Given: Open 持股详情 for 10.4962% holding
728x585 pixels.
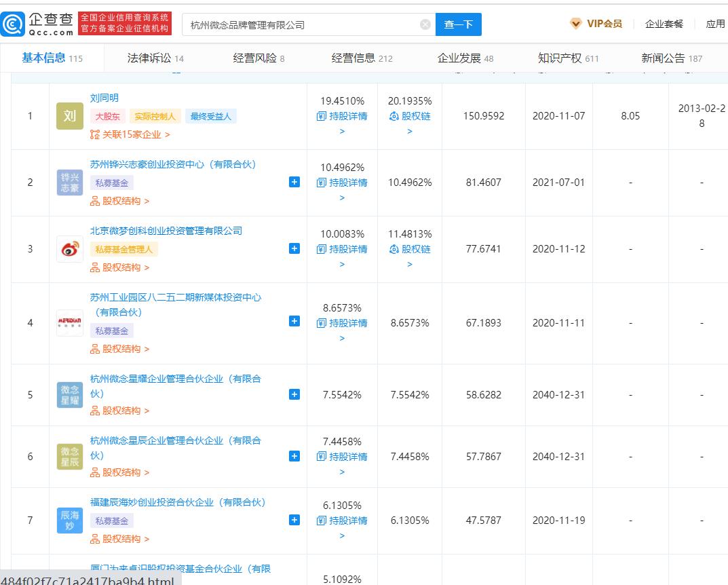Looking at the screenshot, I should point(342,183).
